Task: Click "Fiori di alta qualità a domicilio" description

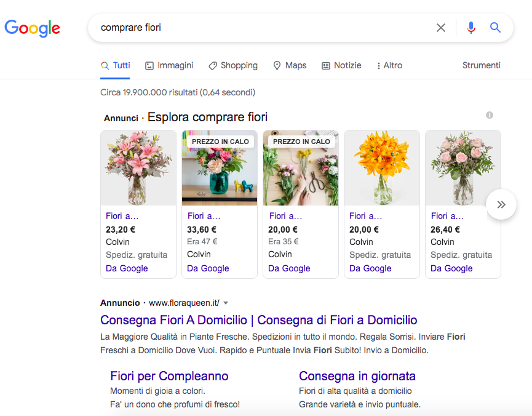Action: coord(355,391)
